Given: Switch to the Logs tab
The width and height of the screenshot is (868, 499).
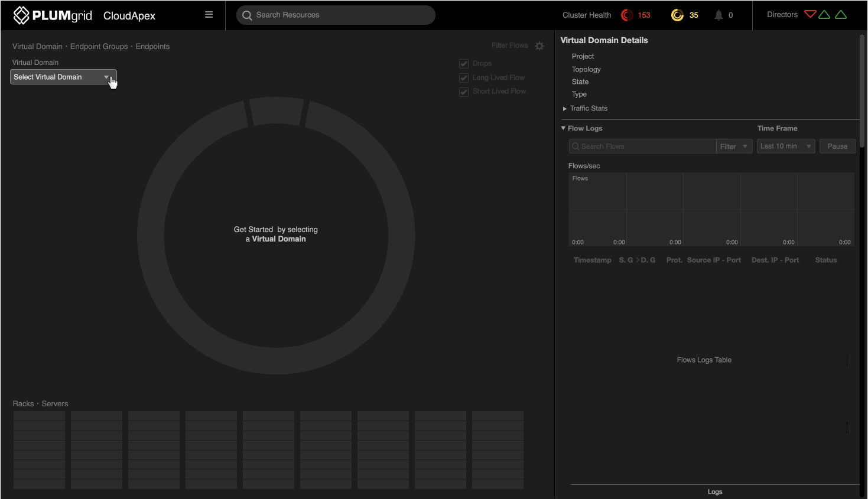Looking at the screenshot, I should click(x=714, y=492).
